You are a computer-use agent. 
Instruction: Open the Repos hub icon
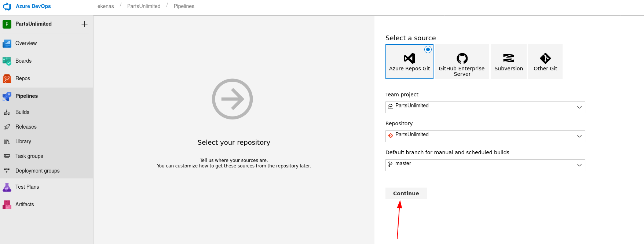pos(7,79)
